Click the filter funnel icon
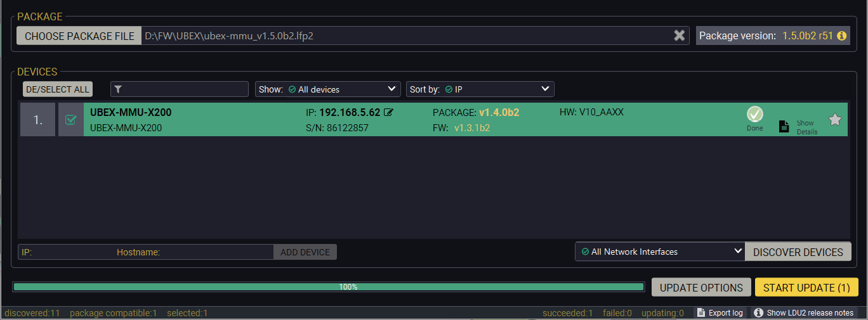Screen dimensions: 868x320 click(x=118, y=89)
